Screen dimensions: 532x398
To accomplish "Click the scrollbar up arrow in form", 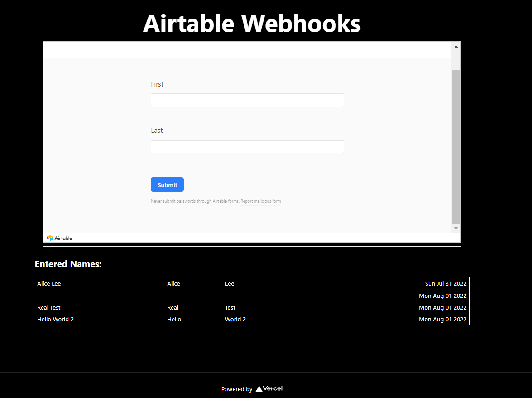I will [456, 47].
